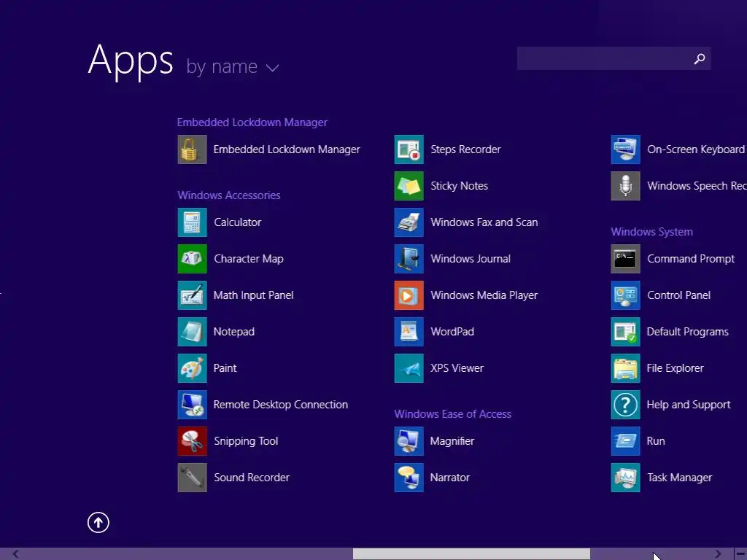The image size is (747, 560).
Task: Launch the Steps Recorder icon
Action: (409, 149)
